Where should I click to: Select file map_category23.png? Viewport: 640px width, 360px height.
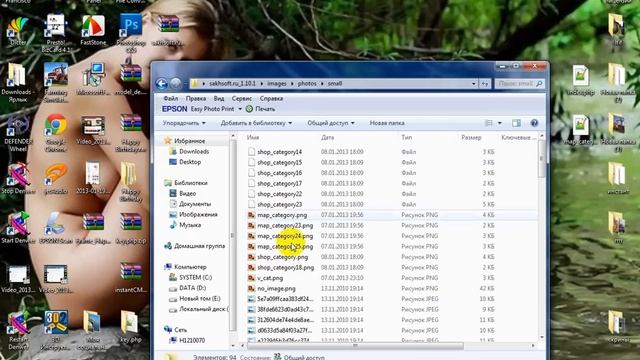(x=285, y=225)
